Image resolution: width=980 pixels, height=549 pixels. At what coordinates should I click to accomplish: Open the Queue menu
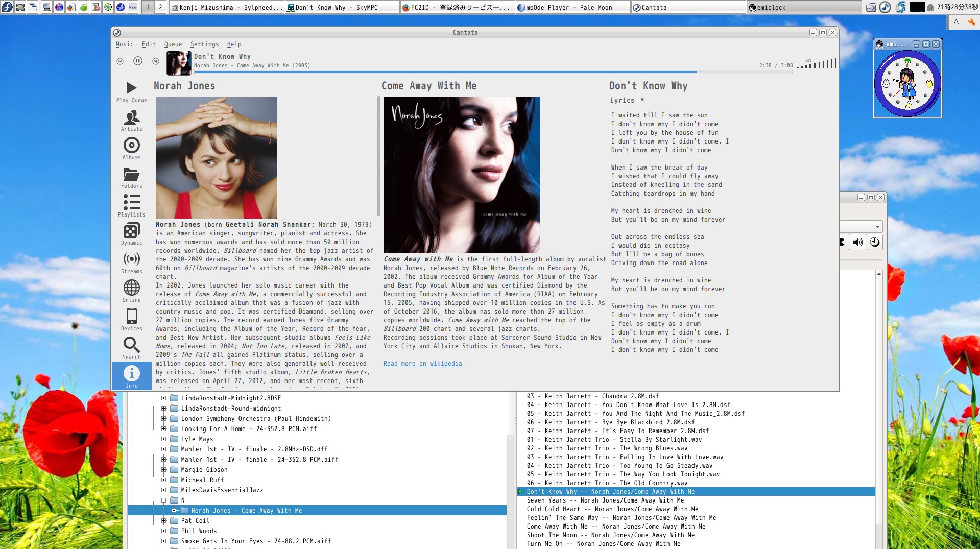[x=173, y=44]
